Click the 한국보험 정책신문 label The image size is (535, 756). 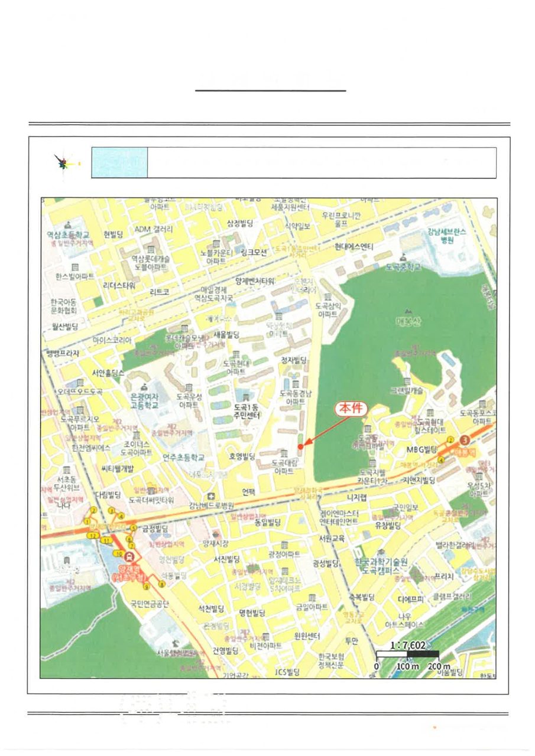click(331, 660)
